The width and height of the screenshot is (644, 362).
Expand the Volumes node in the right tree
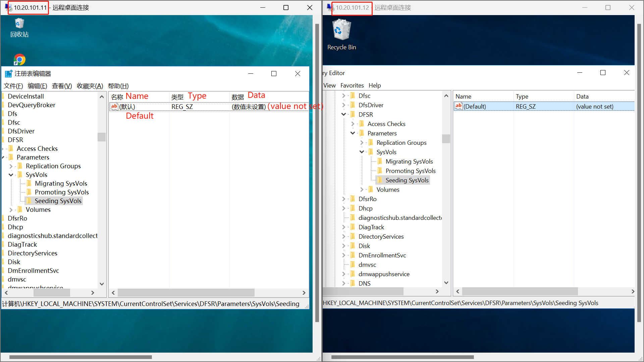point(362,190)
